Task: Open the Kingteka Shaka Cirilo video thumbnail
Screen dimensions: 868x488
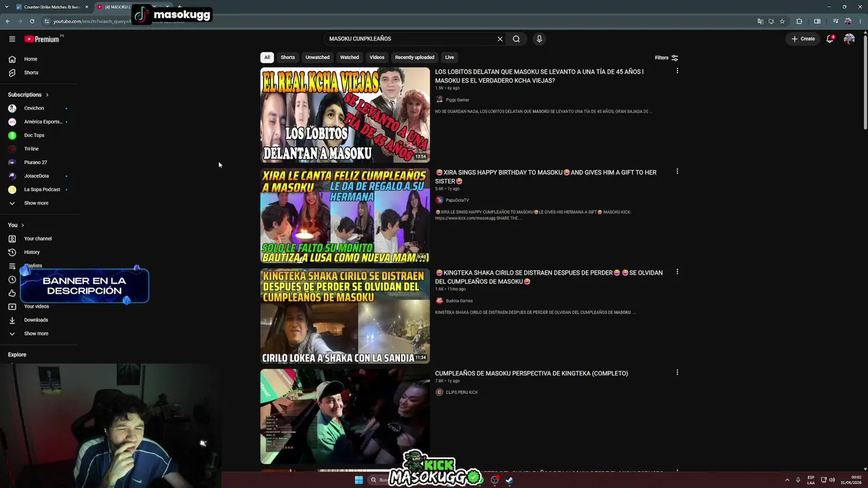Action: [345, 316]
